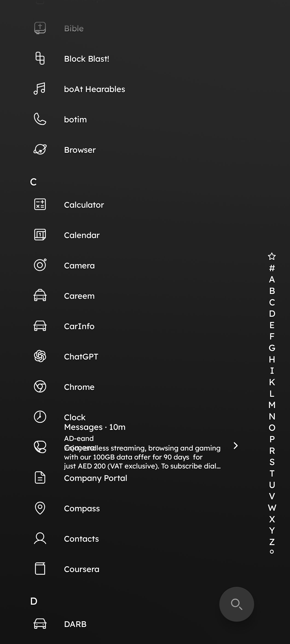Open the Calendar app icon
This screenshot has height=644, width=290.
[x=40, y=235]
